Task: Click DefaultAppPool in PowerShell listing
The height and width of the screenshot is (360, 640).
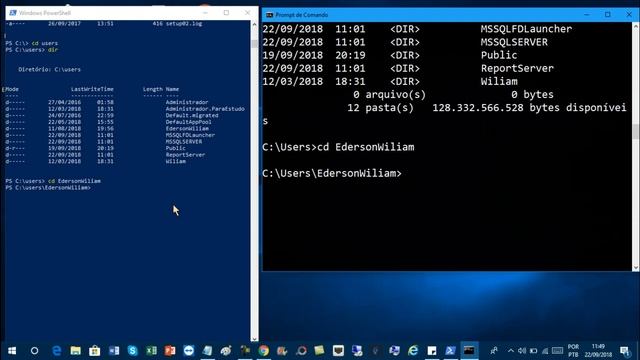Action: pos(189,122)
